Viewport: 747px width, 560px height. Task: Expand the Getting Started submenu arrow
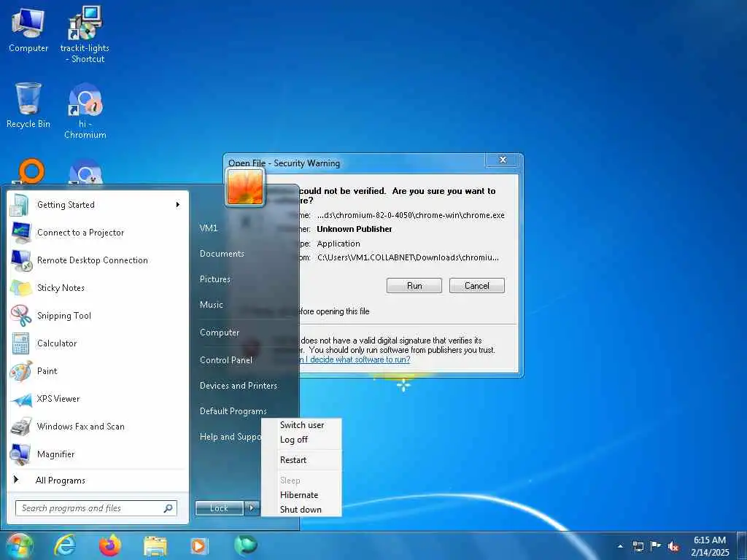click(178, 205)
